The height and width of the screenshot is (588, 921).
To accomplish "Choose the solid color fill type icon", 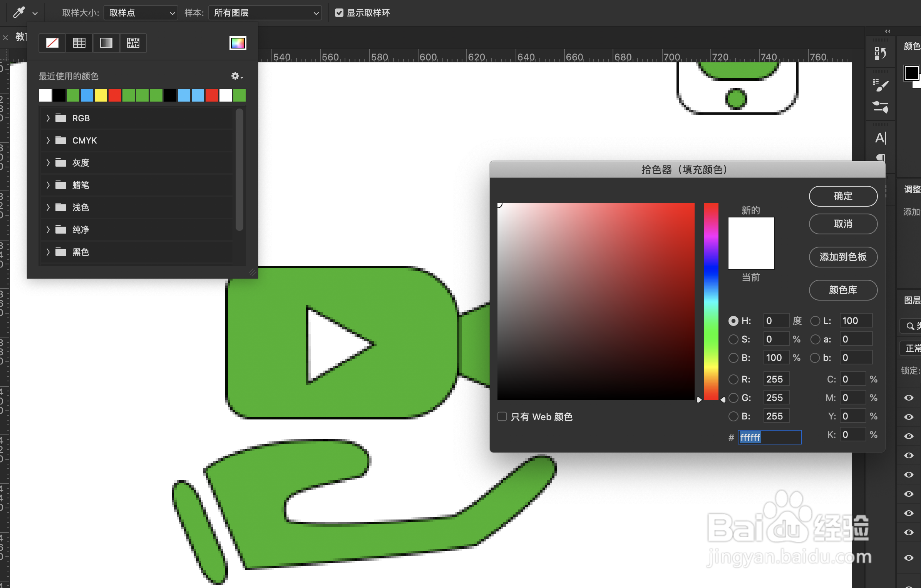I will (79, 43).
